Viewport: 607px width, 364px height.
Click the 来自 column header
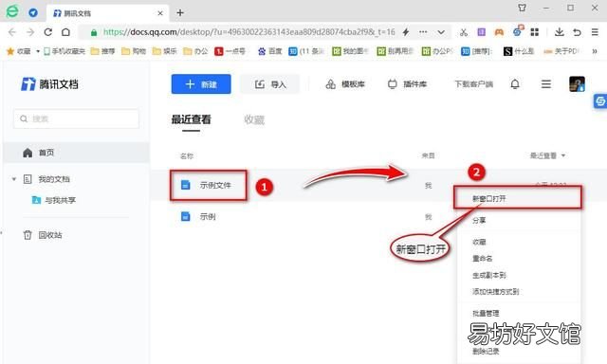(428, 155)
